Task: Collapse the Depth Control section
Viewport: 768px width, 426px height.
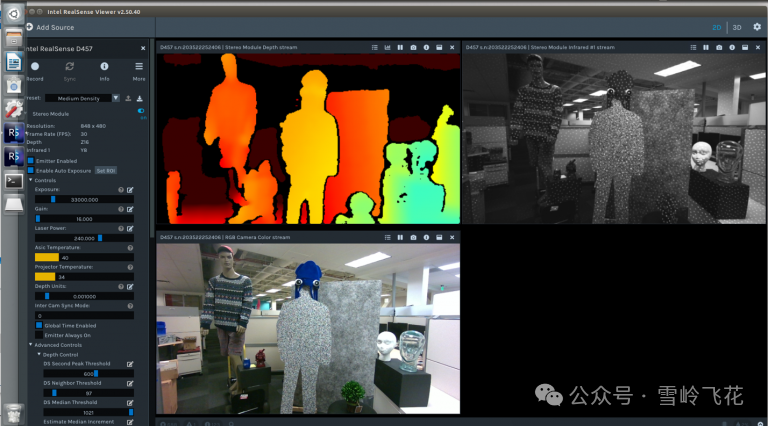Action: coord(39,354)
